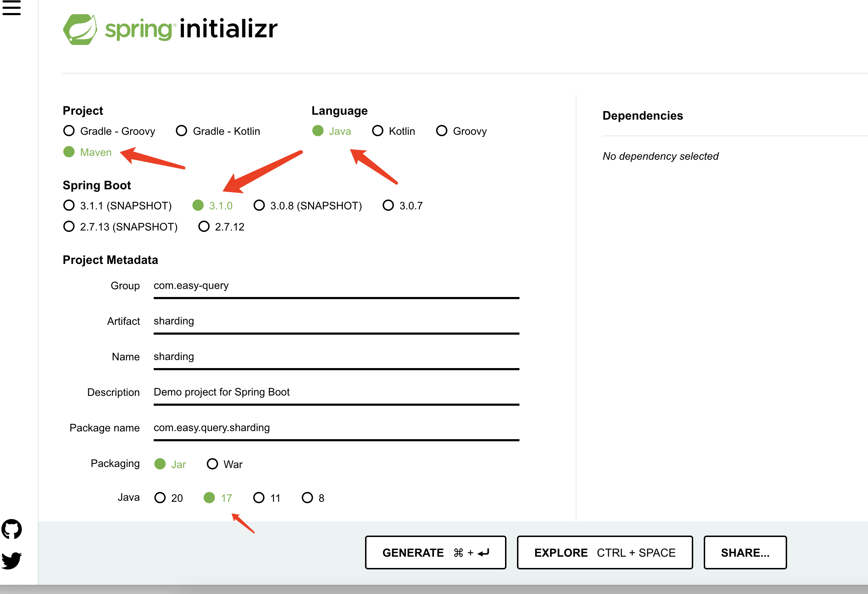
Task: Set Java version to 11
Action: tap(259, 498)
